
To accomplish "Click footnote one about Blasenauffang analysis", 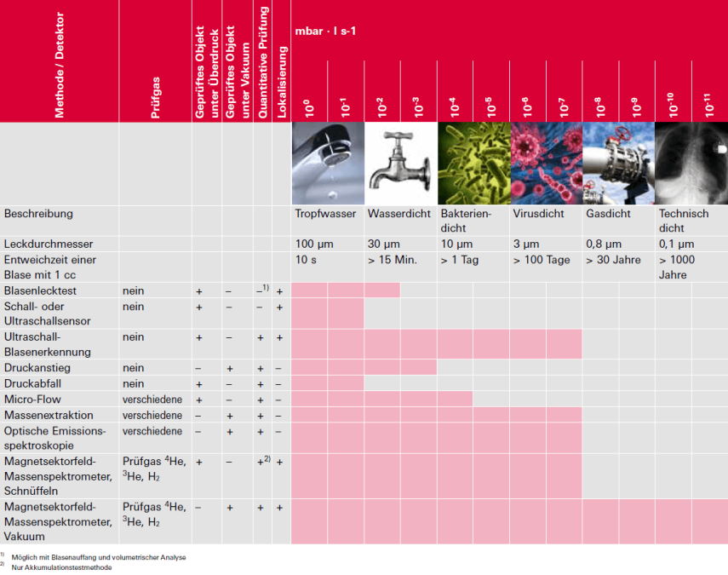I will tap(99, 557).
